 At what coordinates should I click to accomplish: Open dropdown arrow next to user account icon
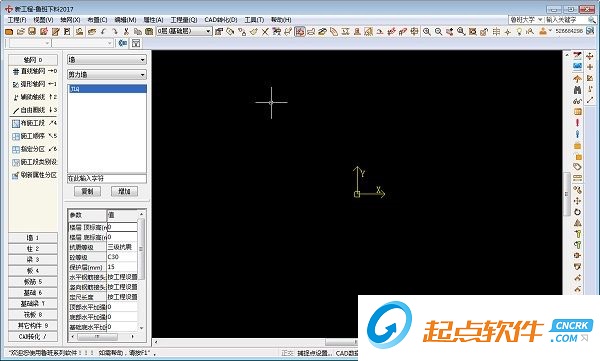(550, 31)
